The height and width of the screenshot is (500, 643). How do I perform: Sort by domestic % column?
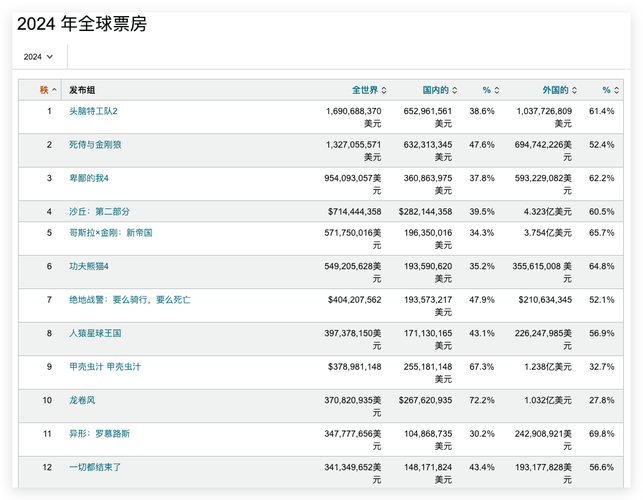(x=491, y=90)
